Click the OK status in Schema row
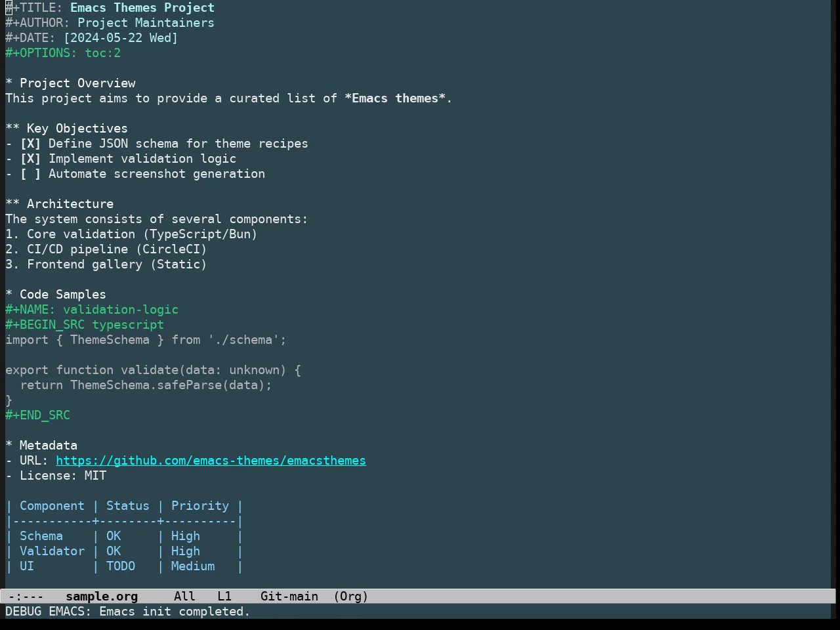Screen dimensions: 840x630 click(x=114, y=536)
